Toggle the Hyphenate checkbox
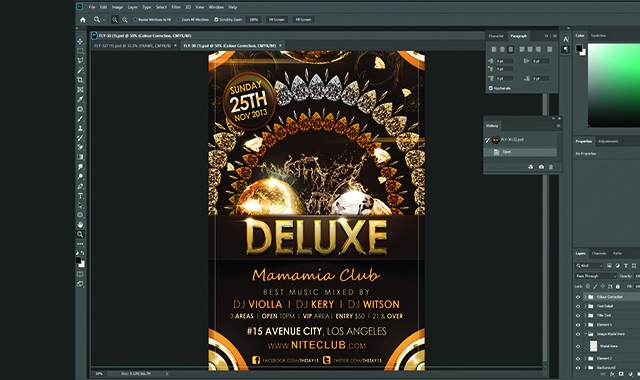The height and width of the screenshot is (380, 640). 491,88
